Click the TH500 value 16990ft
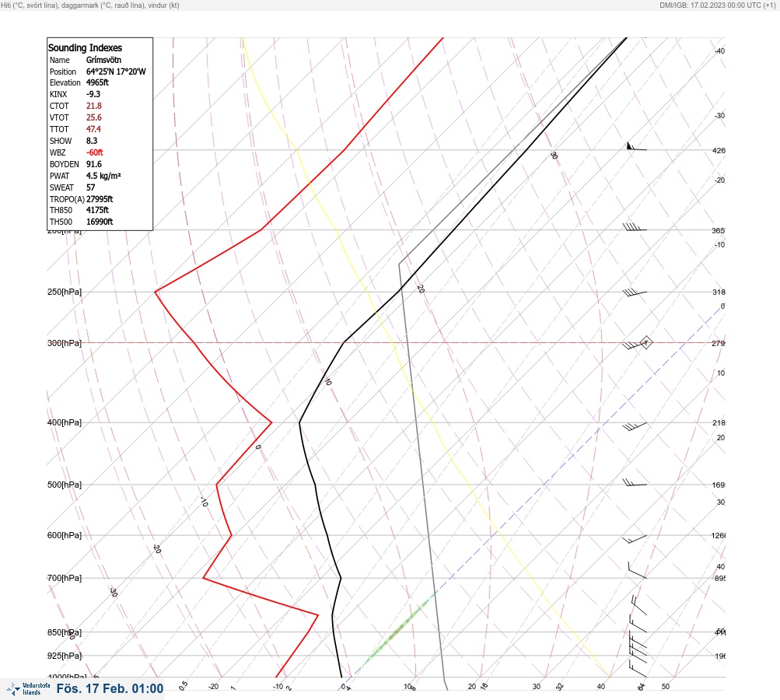780x700 pixels. pos(100,222)
